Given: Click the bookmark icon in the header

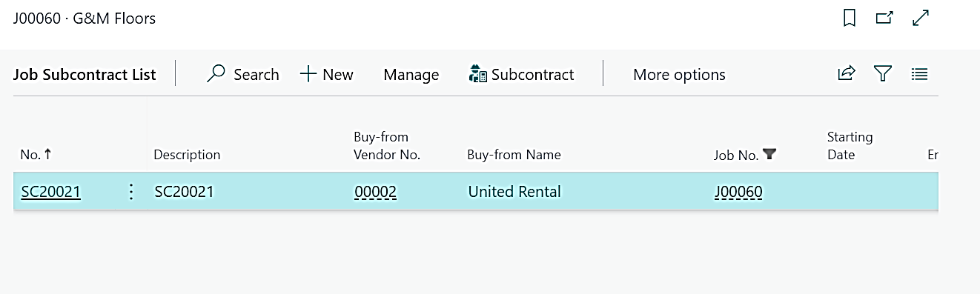Looking at the screenshot, I should click(x=850, y=18).
